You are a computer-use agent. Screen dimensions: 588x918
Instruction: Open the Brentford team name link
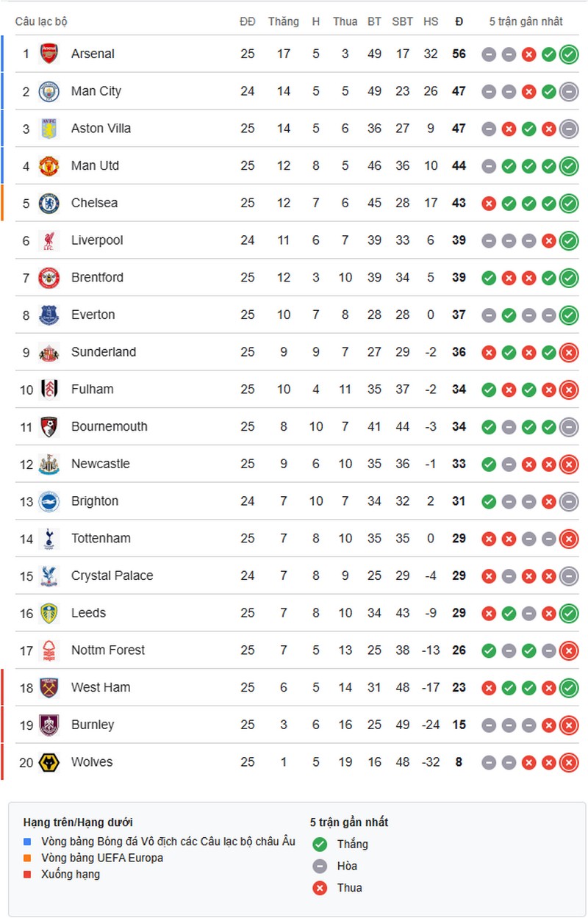pyautogui.click(x=97, y=278)
